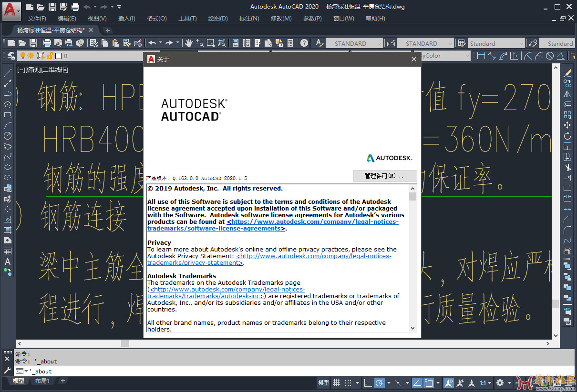Toggle isometric drafting in status bar

(398, 382)
